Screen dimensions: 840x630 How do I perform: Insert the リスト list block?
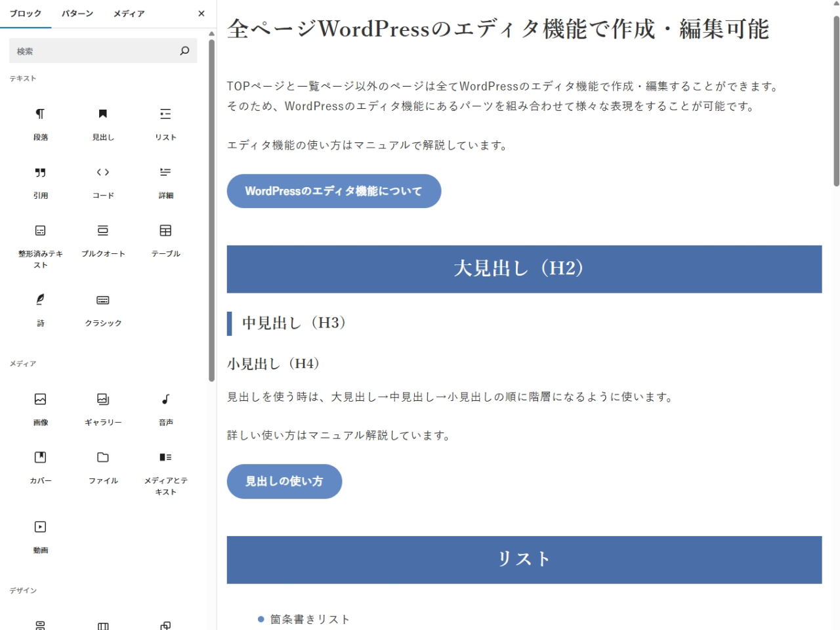(x=165, y=125)
